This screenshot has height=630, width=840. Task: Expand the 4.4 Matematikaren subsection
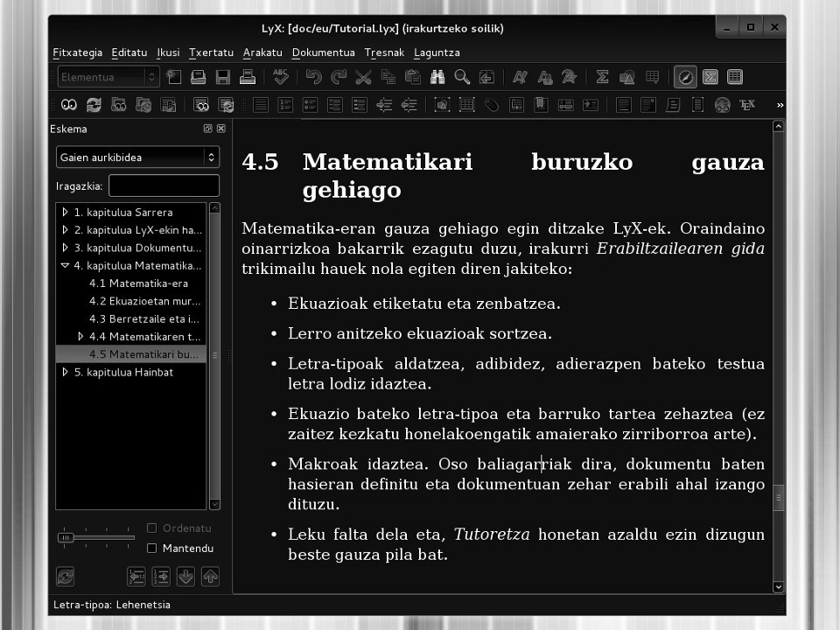tap(80, 336)
